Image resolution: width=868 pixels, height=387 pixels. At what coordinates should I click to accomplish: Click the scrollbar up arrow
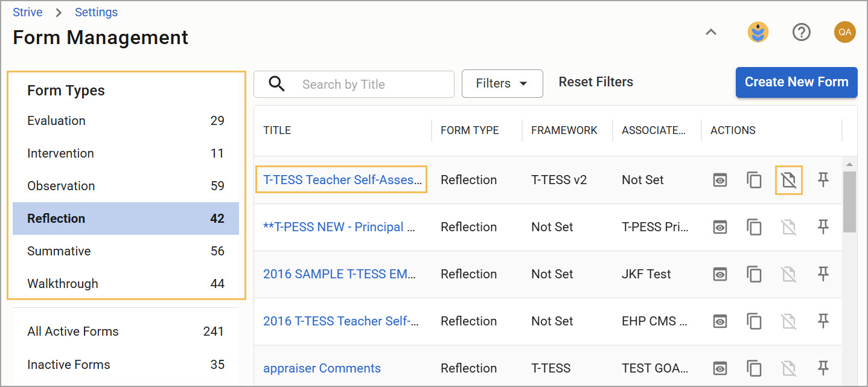pyautogui.click(x=849, y=164)
